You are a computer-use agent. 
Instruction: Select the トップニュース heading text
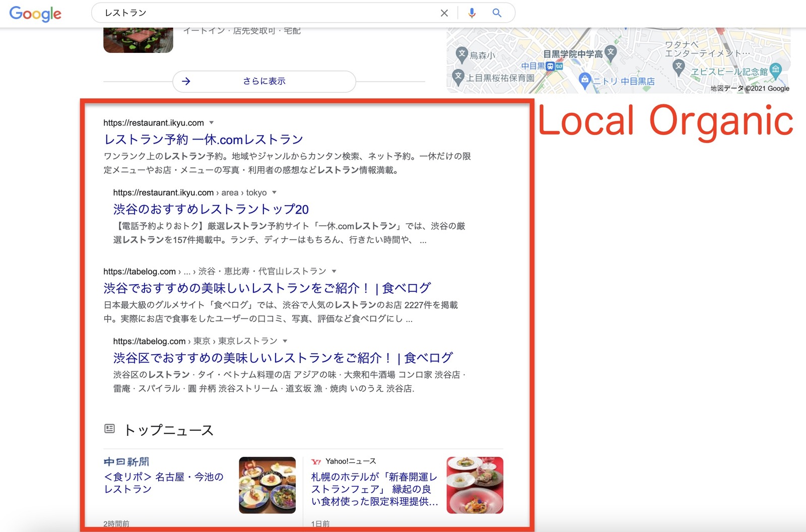(x=169, y=430)
